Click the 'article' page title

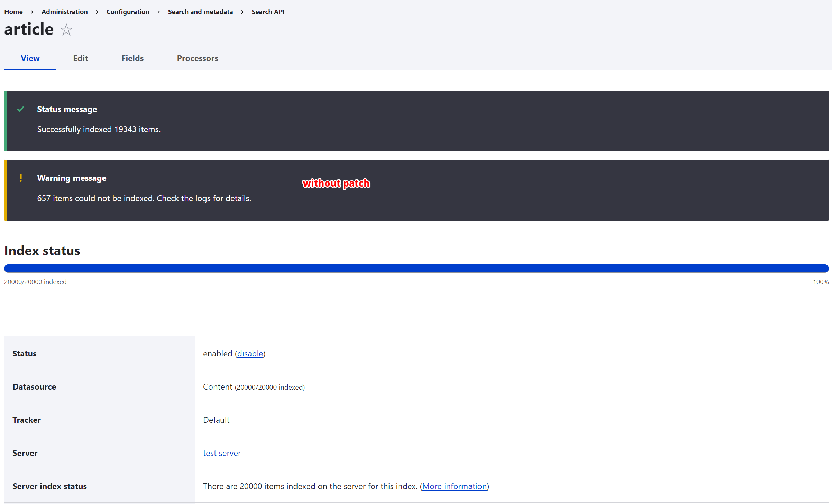click(29, 29)
